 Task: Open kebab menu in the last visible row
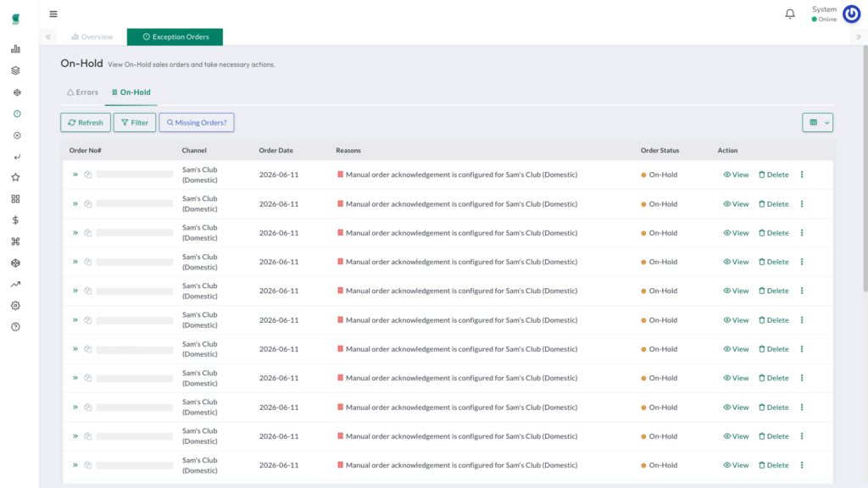pos(802,465)
